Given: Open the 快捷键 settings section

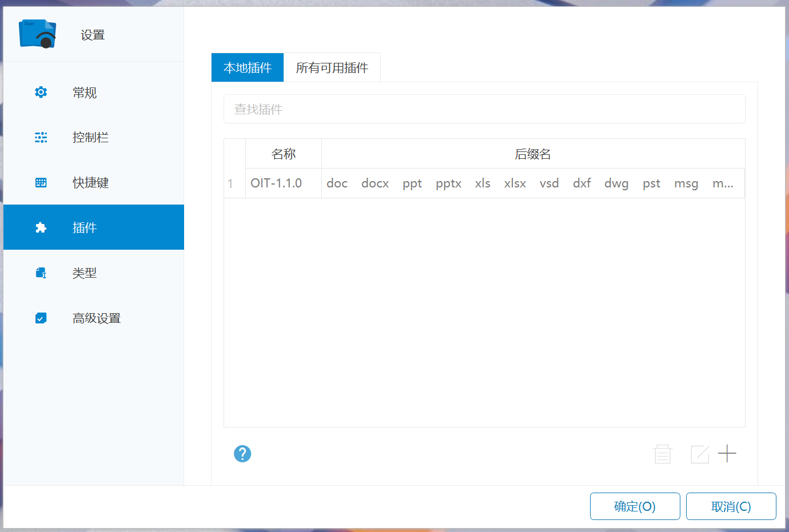Looking at the screenshot, I should click(94, 182).
